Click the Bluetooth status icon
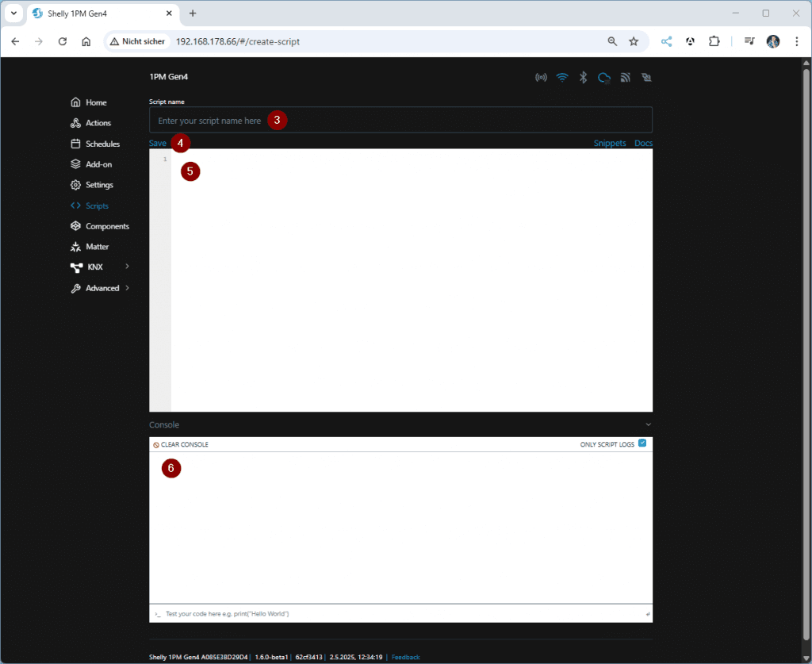The image size is (812, 664). pos(583,77)
